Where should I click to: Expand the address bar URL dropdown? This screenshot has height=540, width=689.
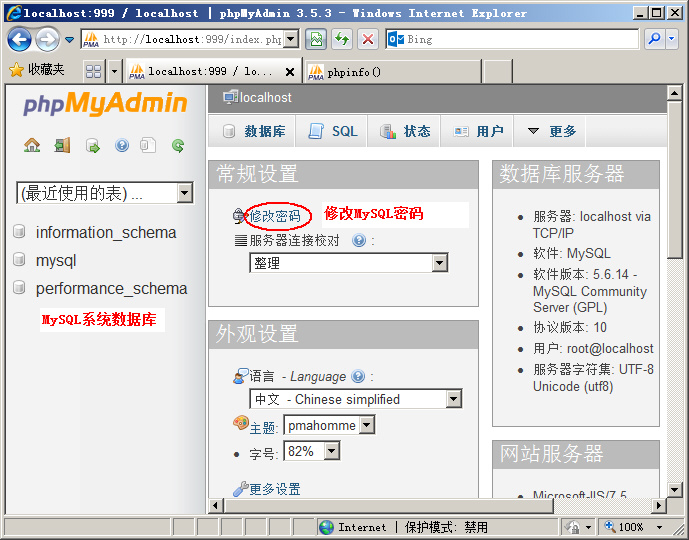tap(290, 40)
